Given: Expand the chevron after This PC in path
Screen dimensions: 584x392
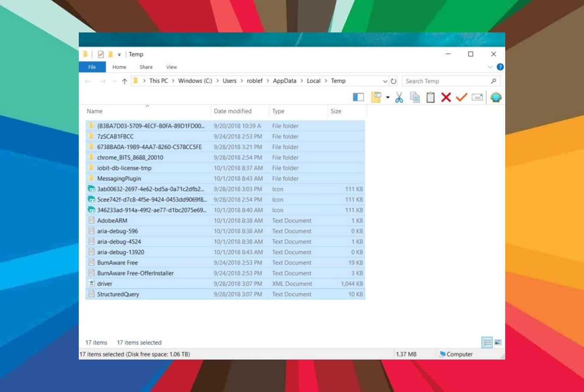Looking at the screenshot, I should (x=173, y=81).
